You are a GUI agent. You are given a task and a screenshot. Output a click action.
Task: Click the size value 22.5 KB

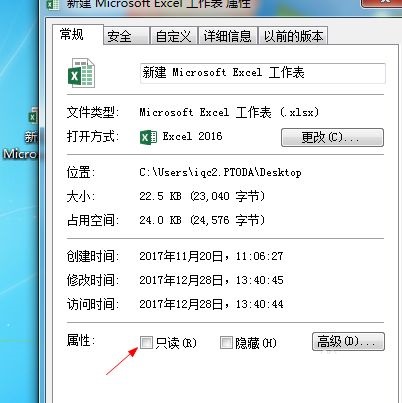160,196
